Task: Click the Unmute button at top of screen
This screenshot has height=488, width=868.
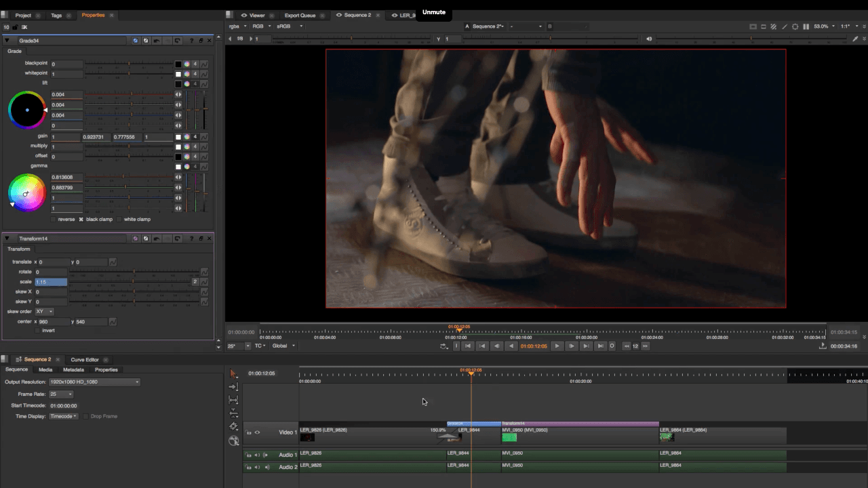Action: [434, 12]
